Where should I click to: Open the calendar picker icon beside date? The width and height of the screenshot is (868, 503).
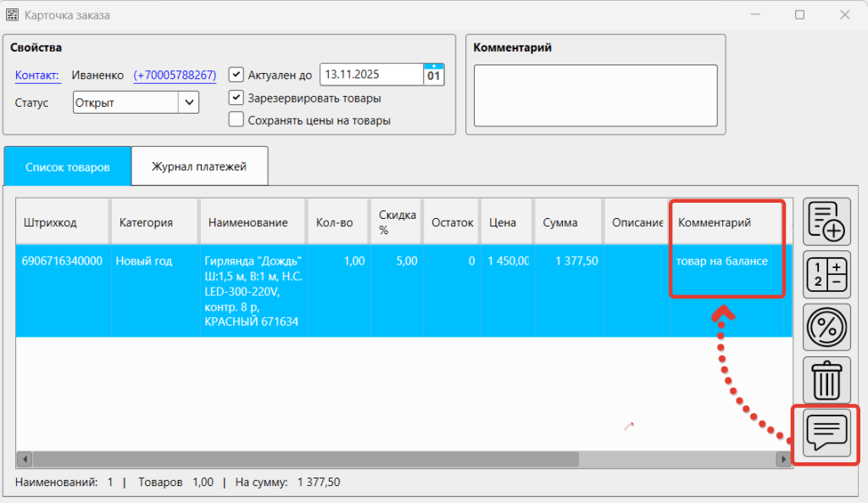pyautogui.click(x=433, y=75)
